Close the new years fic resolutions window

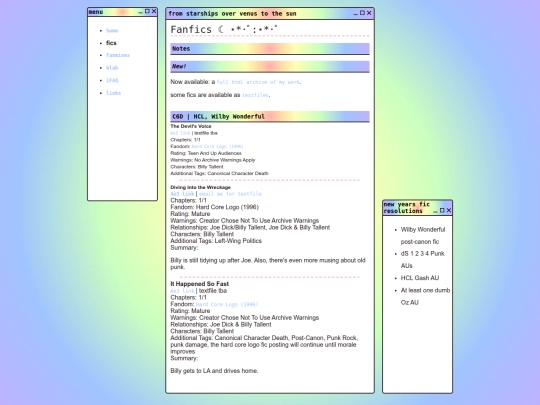point(449,210)
